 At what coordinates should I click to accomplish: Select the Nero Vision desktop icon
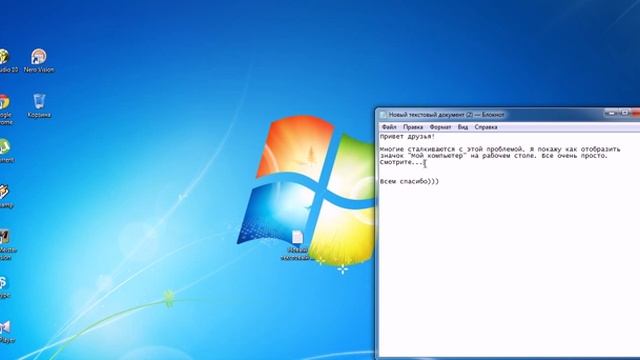39,61
